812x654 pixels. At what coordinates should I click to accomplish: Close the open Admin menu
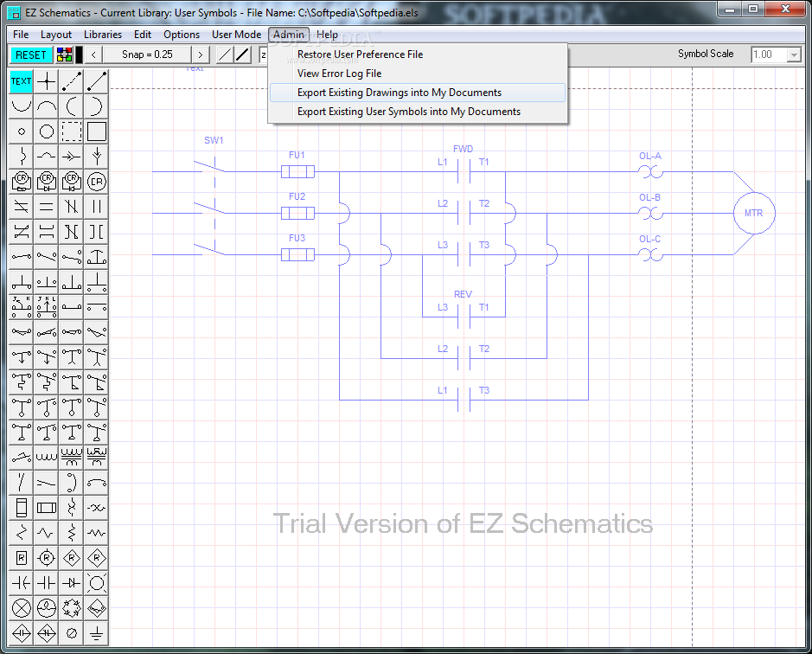[x=289, y=35]
